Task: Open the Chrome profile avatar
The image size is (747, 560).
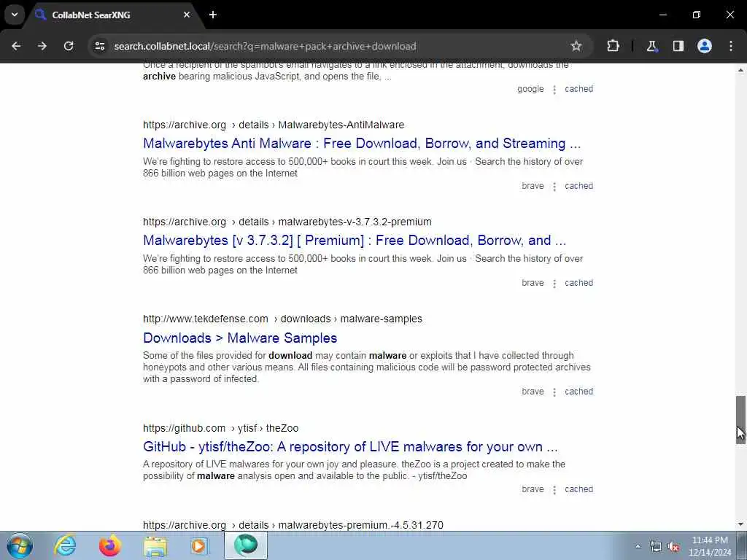Action: [705, 46]
